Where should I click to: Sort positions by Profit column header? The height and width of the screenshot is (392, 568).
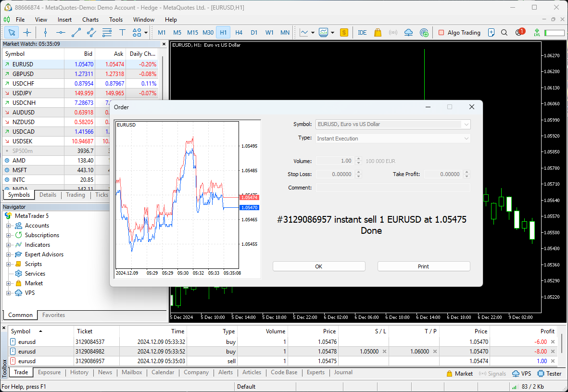pos(547,331)
